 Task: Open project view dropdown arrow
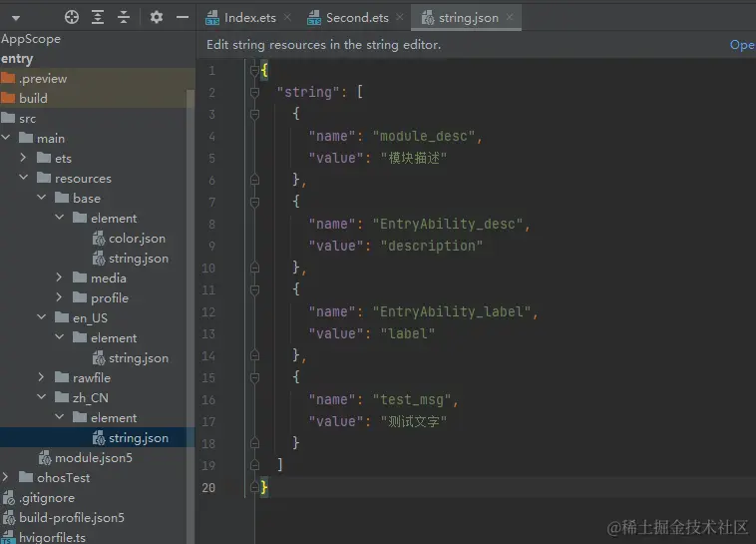click(x=16, y=18)
